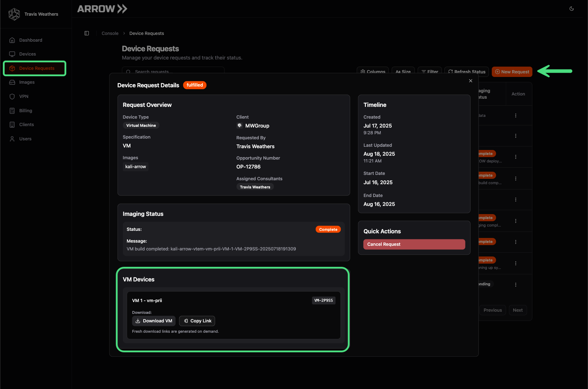This screenshot has width=588, height=389.
Task: Click the Cancel Request button
Action: (x=414, y=244)
